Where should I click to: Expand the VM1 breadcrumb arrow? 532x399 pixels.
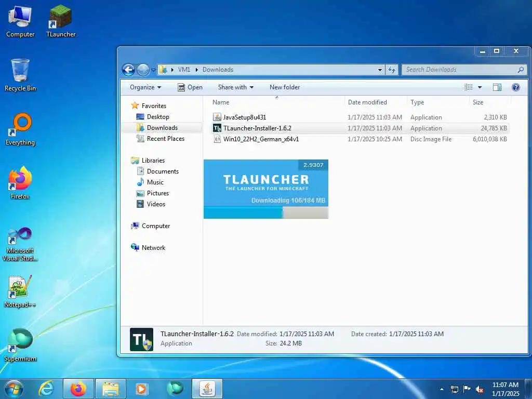(196, 70)
